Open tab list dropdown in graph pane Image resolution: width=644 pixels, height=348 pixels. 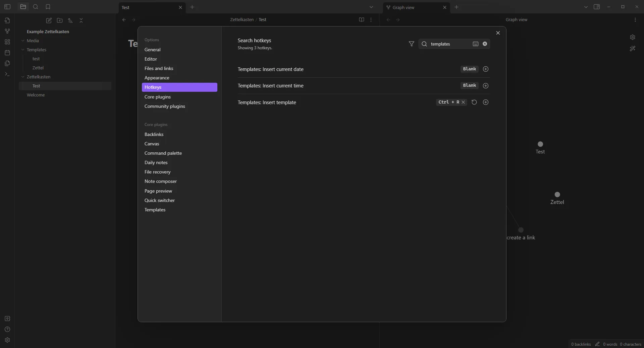pyautogui.click(x=586, y=7)
